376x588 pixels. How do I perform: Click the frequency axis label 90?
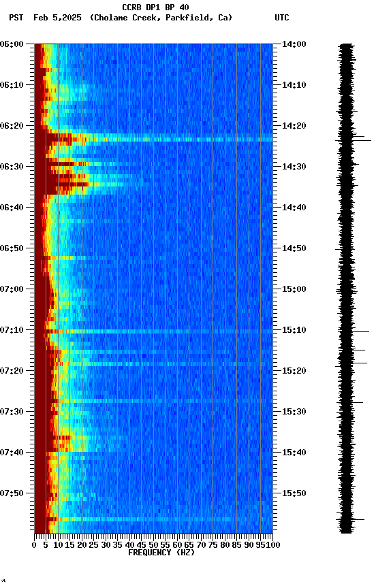point(249,546)
